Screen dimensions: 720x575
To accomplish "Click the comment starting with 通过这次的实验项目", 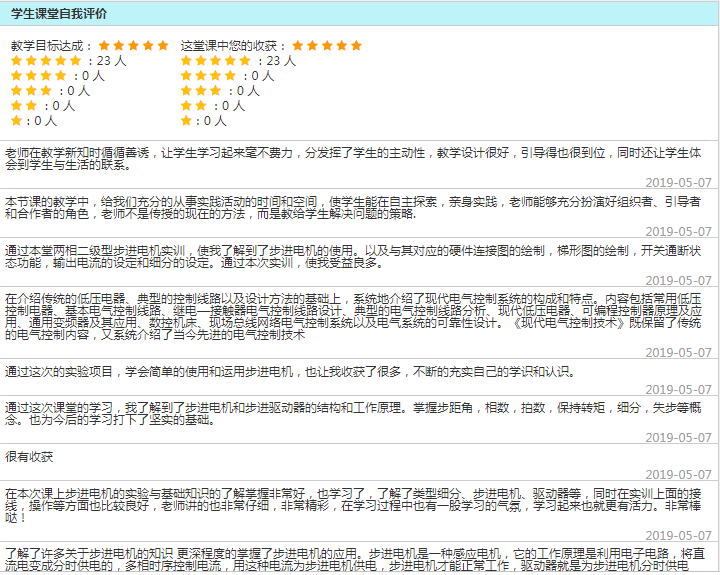I will pos(290,372).
